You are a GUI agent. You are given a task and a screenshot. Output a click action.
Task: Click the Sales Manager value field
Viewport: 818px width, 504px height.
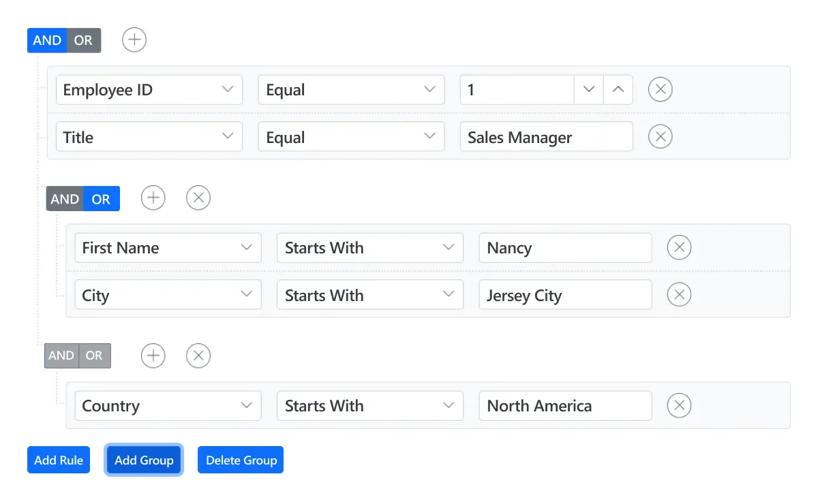tap(545, 136)
